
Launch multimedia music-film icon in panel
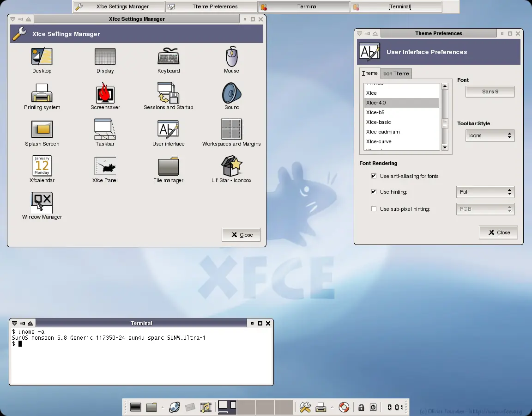click(x=206, y=407)
